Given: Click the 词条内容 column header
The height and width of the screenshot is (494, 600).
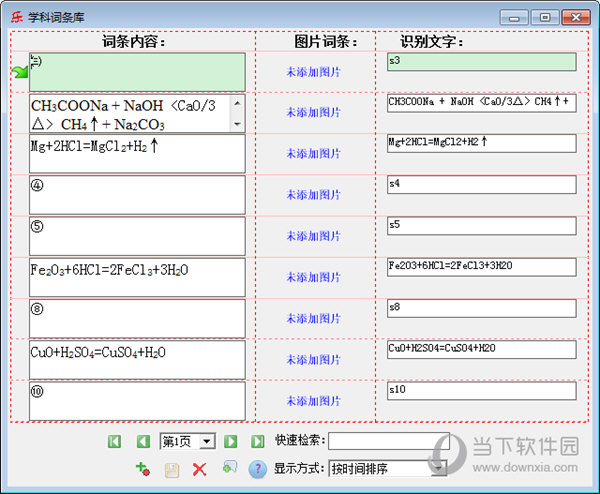Looking at the screenshot, I should tap(133, 41).
